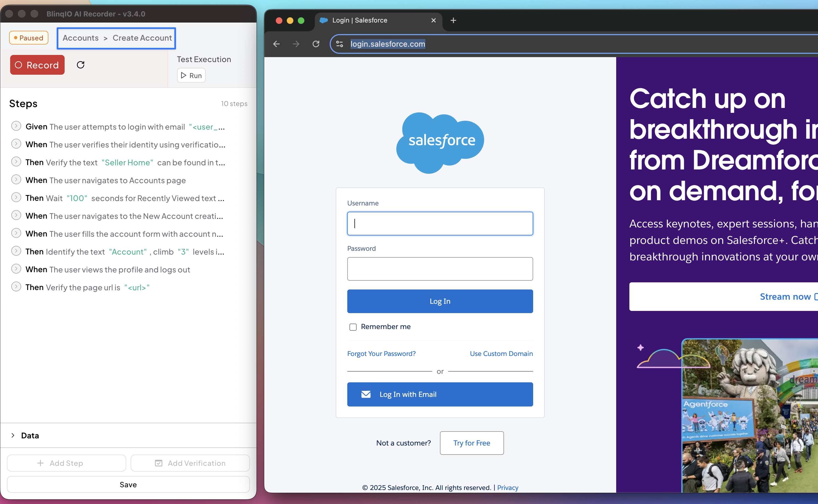Expand the 'views the profile and logs out' step
Viewport: 818px width, 504px height.
coord(16,269)
